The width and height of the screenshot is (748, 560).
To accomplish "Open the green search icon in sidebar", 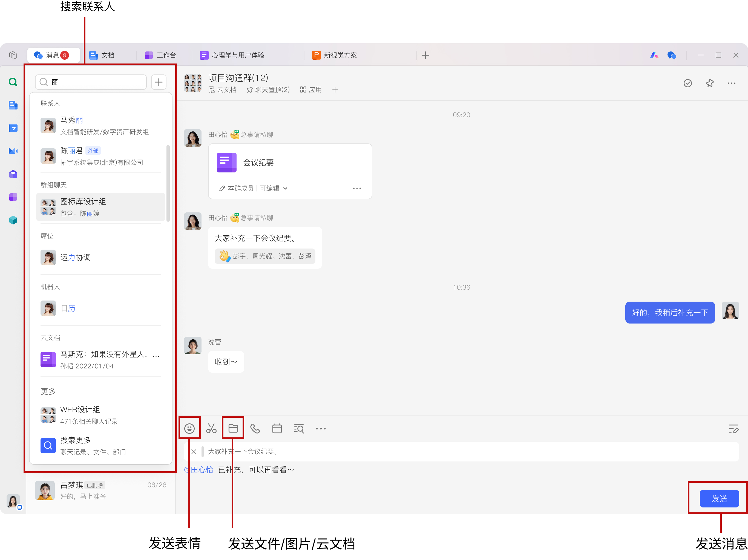I will pos(13,82).
